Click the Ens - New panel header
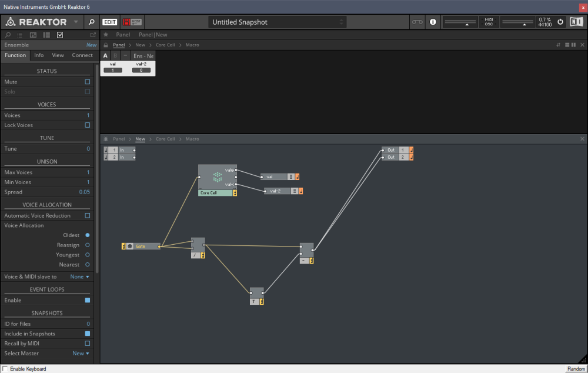Viewport: 588px width, 373px height. pyautogui.click(x=143, y=56)
